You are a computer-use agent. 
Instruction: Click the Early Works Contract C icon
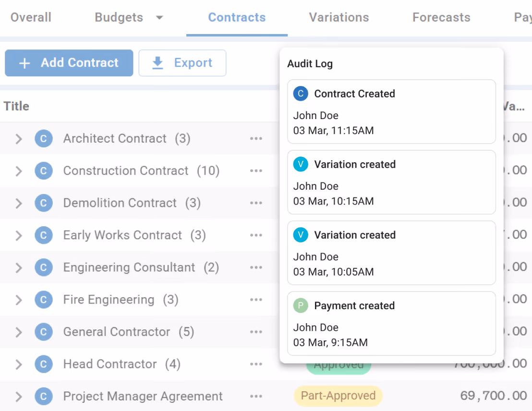tap(43, 235)
